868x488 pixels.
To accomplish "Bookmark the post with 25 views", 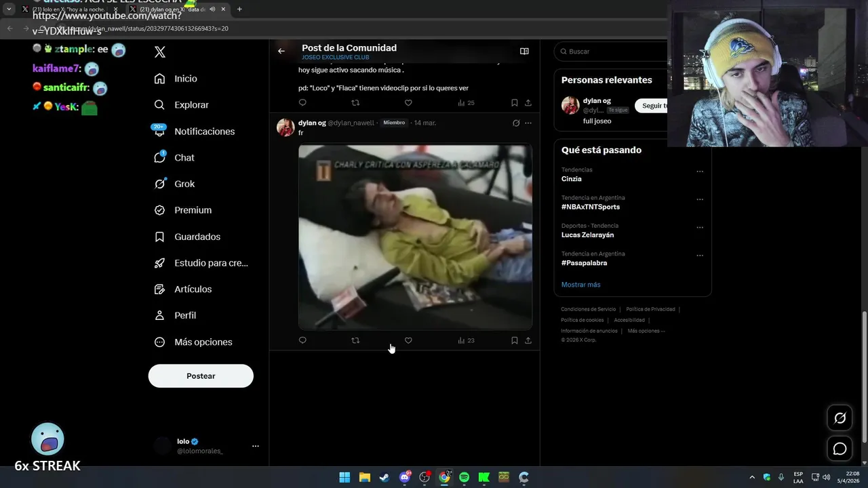I will tap(514, 102).
